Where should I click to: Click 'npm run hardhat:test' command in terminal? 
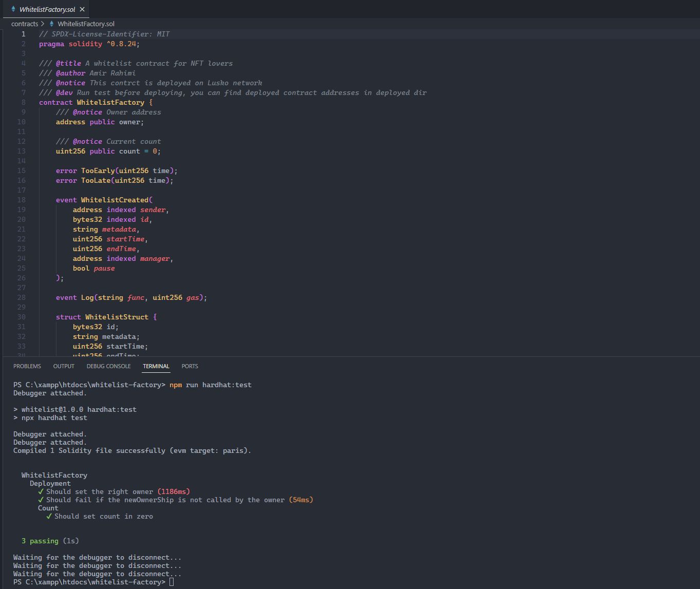[x=211, y=385]
